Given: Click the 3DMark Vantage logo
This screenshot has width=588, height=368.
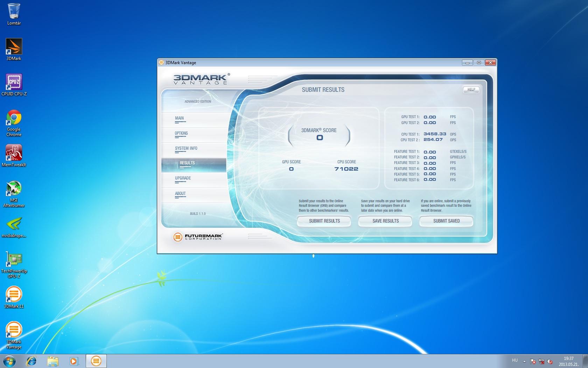Looking at the screenshot, I should pyautogui.click(x=202, y=79).
